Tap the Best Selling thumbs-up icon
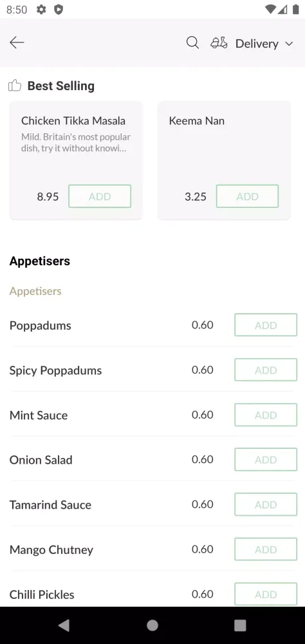Viewport: 305px width, 644px height. pyautogui.click(x=15, y=86)
